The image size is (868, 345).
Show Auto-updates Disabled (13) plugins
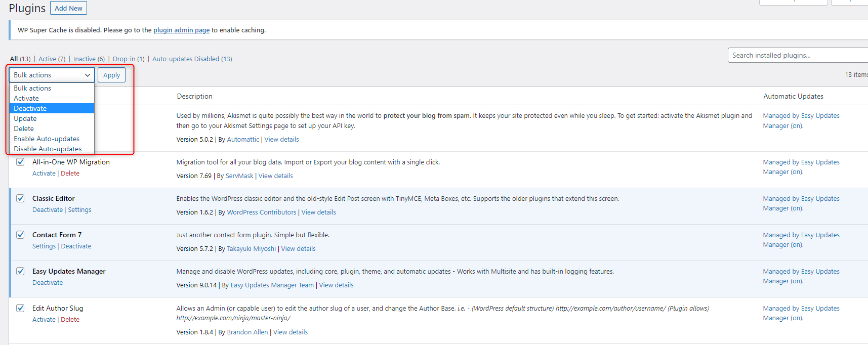coord(192,59)
